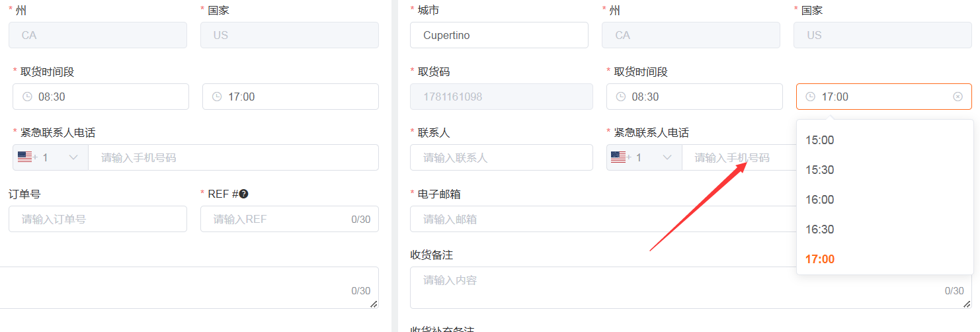Click the left emergency phone number field
980x332 pixels.
click(x=233, y=157)
